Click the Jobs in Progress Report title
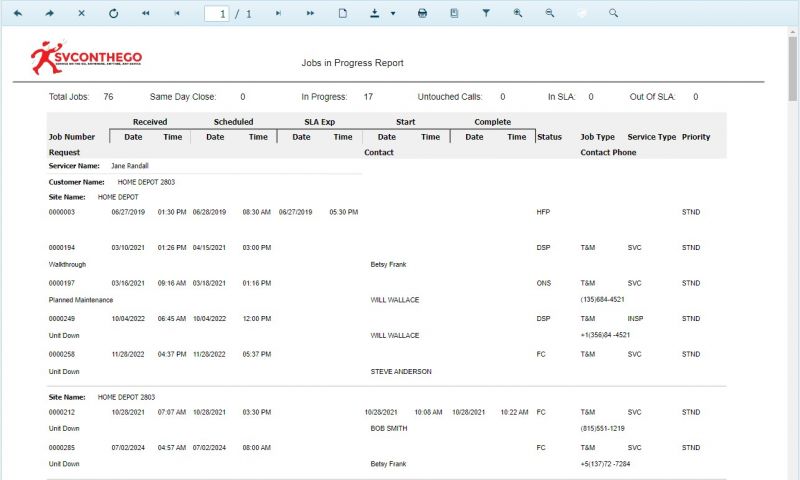The width and height of the screenshot is (800, 480). tap(352, 63)
